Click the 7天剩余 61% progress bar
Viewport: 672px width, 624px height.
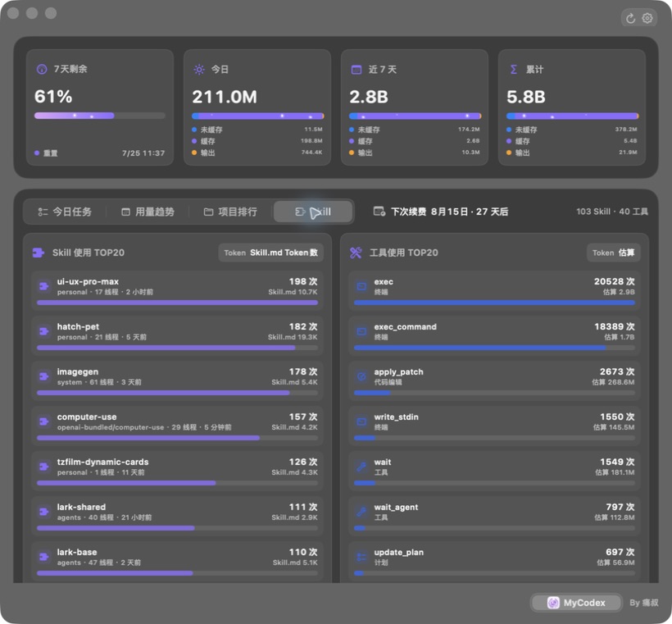100,116
